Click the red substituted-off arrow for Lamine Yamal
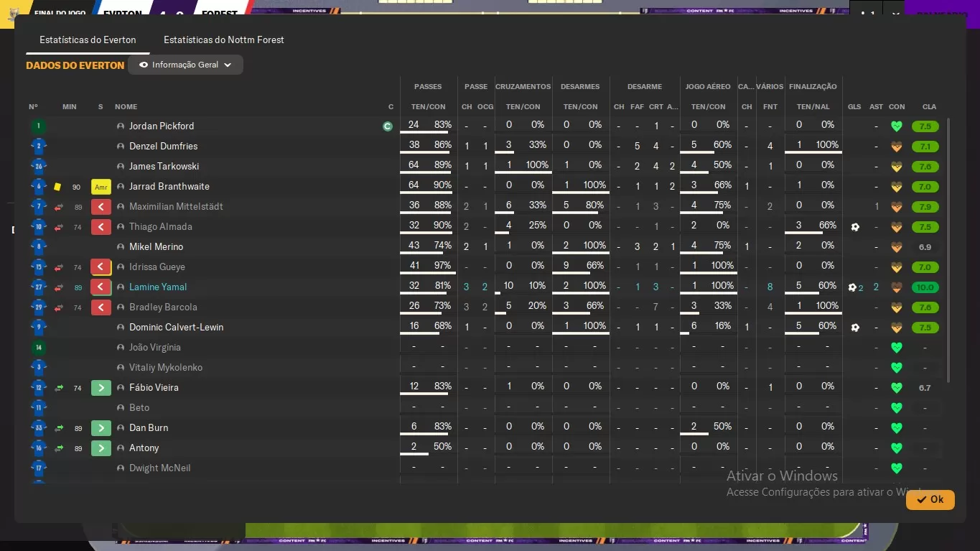Image resolution: width=980 pixels, height=551 pixels. coord(101,287)
